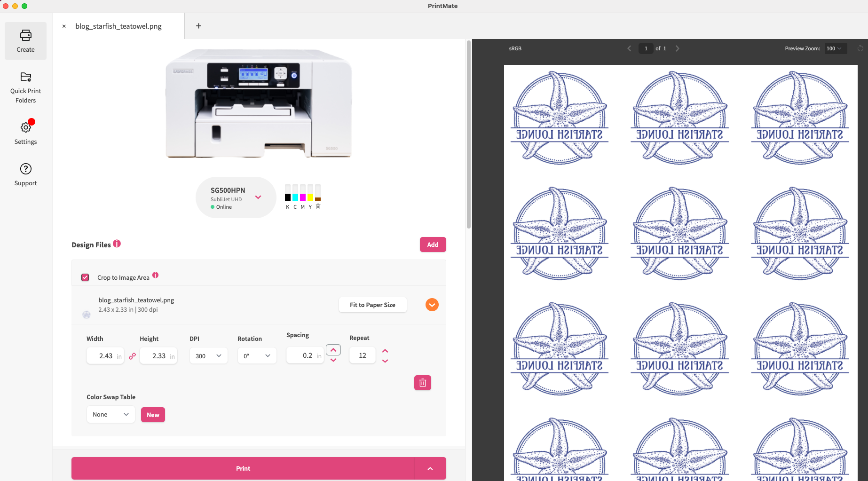Click the 2.43 x 2.33 in | 300 dpi text
Screen dimensions: 868x481
coord(128,309)
